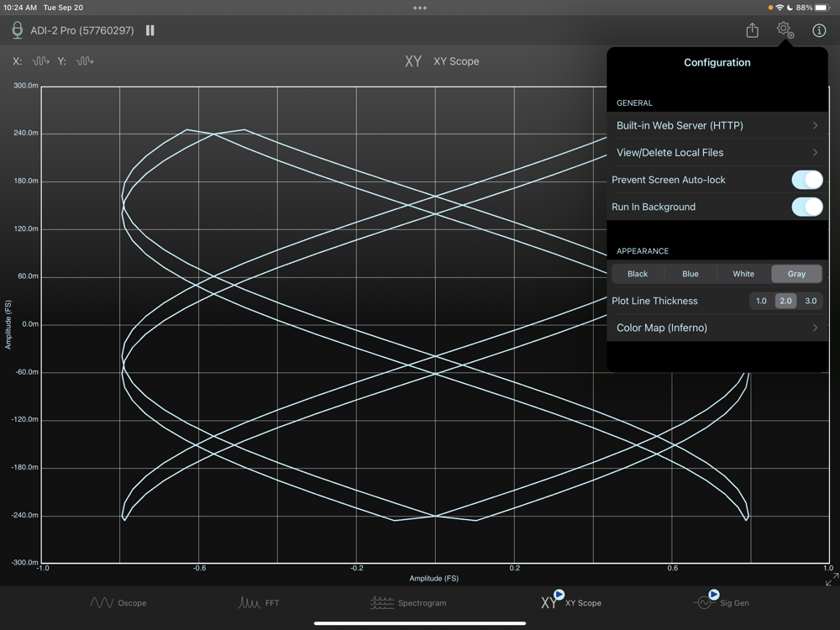Tap the fullscreen expand arrows icon
Viewport: 840px width, 630px height.
click(x=831, y=580)
